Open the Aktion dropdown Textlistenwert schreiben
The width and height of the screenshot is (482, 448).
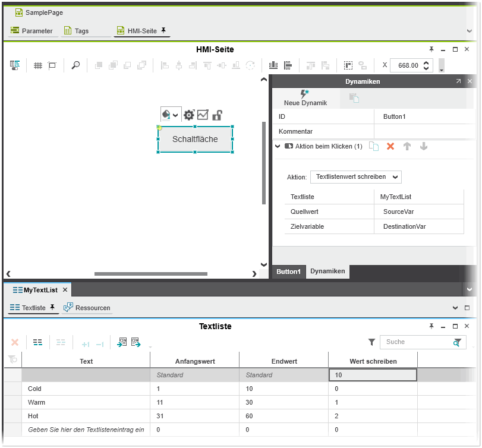(x=355, y=177)
